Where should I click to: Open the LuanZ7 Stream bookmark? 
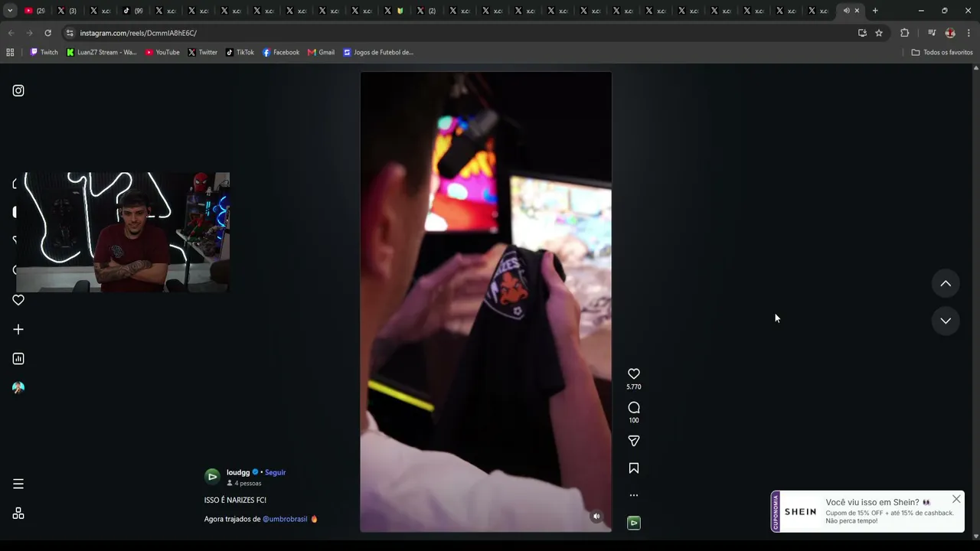[101, 52]
